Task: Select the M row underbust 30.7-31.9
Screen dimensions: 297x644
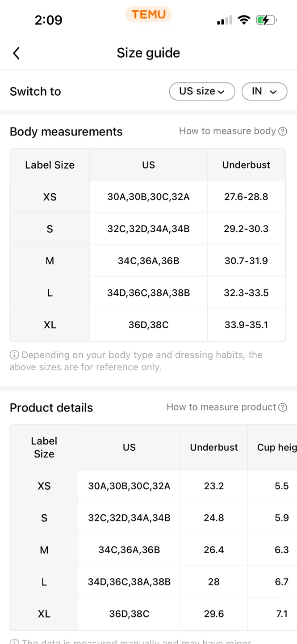Action: 246,261
